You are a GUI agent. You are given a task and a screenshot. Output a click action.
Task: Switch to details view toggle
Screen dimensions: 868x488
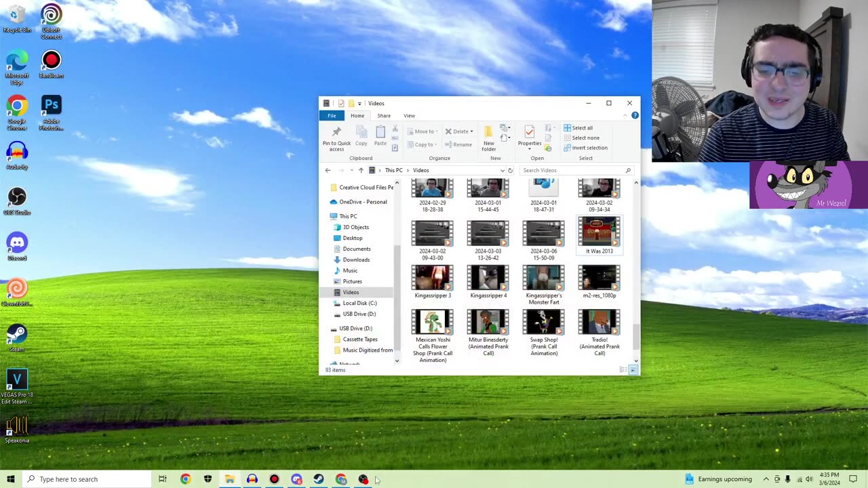click(x=623, y=370)
